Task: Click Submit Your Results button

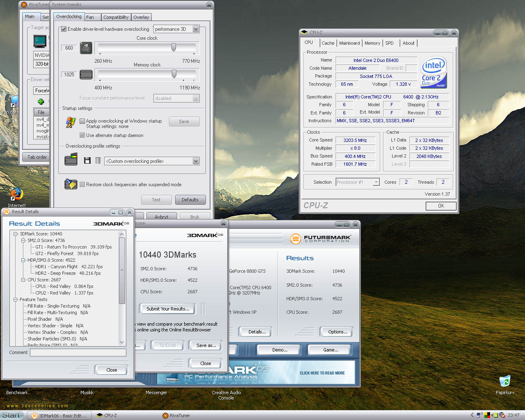Action: coord(168,309)
